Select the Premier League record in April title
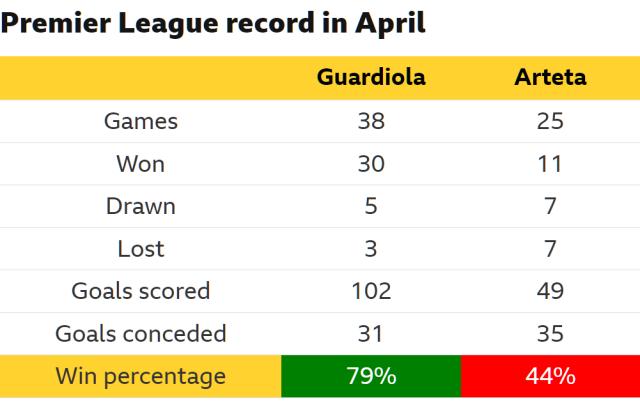640x405 pixels. [213, 23]
